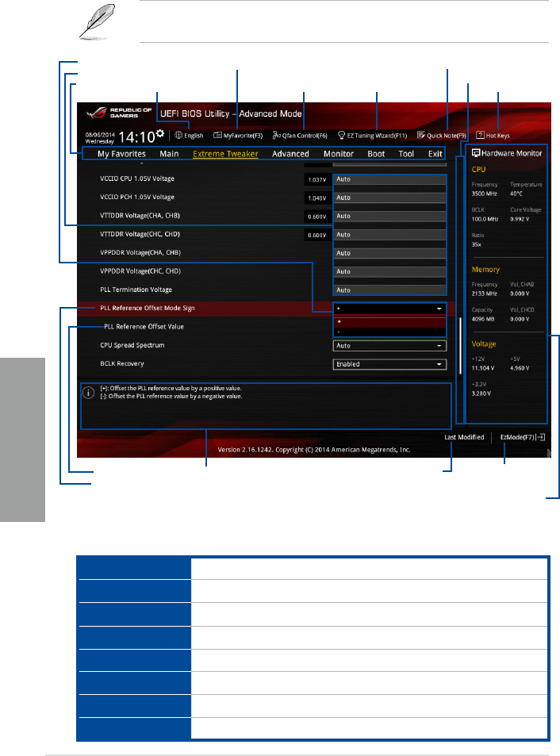Select the CPU Spread Spectrum label

(132, 345)
